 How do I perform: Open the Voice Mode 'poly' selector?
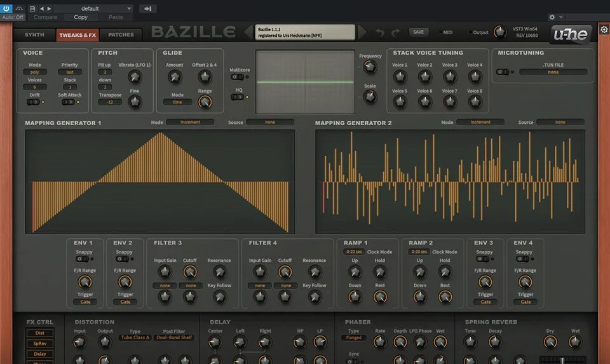[34, 72]
